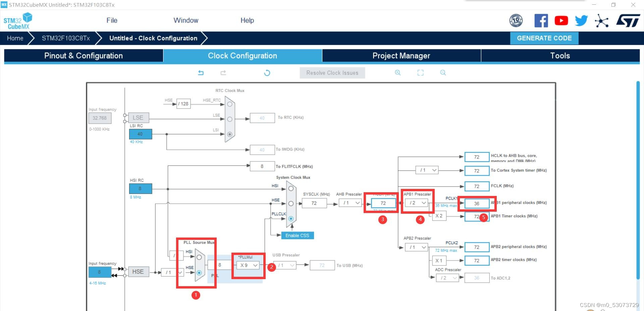Image resolution: width=644 pixels, height=311 pixels.
Task: Open the ADC Prescaler /2 dropdown
Action: coord(447,278)
